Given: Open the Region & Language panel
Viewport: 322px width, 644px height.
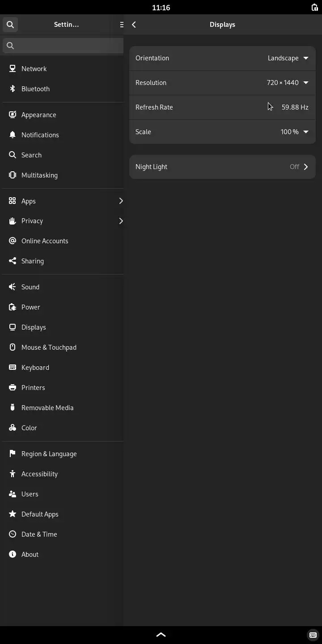Looking at the screenshot, I should [49, 453].
